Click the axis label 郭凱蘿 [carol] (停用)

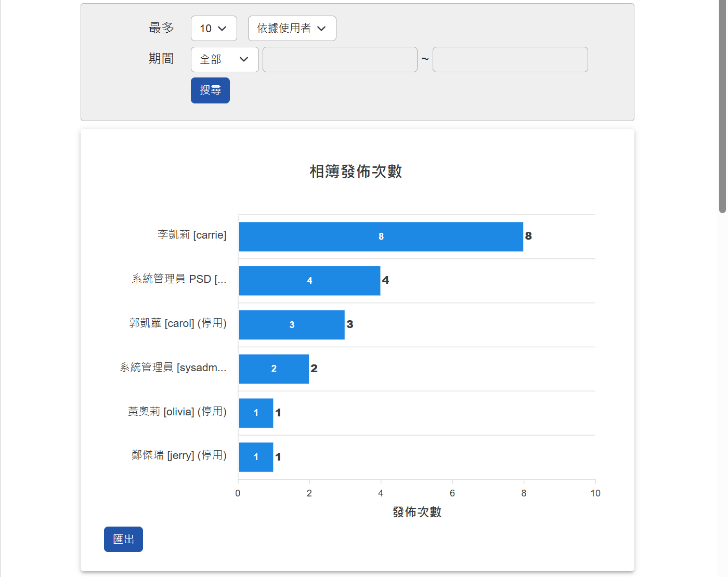178,323
